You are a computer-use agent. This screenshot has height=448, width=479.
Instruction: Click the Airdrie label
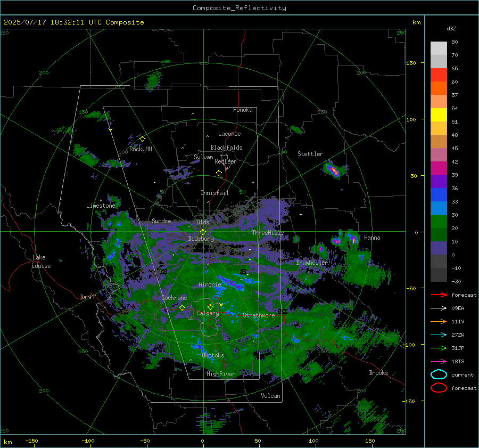(210, 284)
